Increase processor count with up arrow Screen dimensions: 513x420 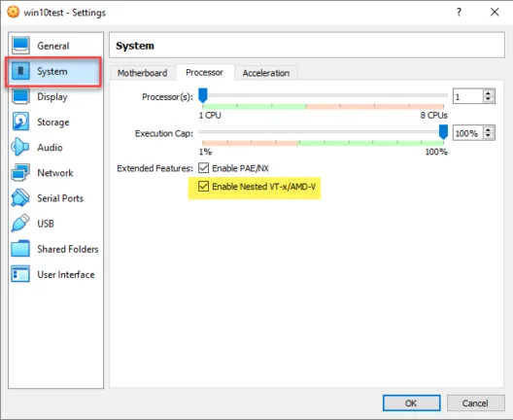tap(488, 93)
